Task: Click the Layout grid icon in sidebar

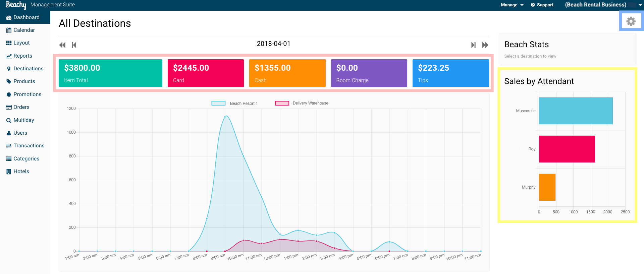Action: pos(9,43)
